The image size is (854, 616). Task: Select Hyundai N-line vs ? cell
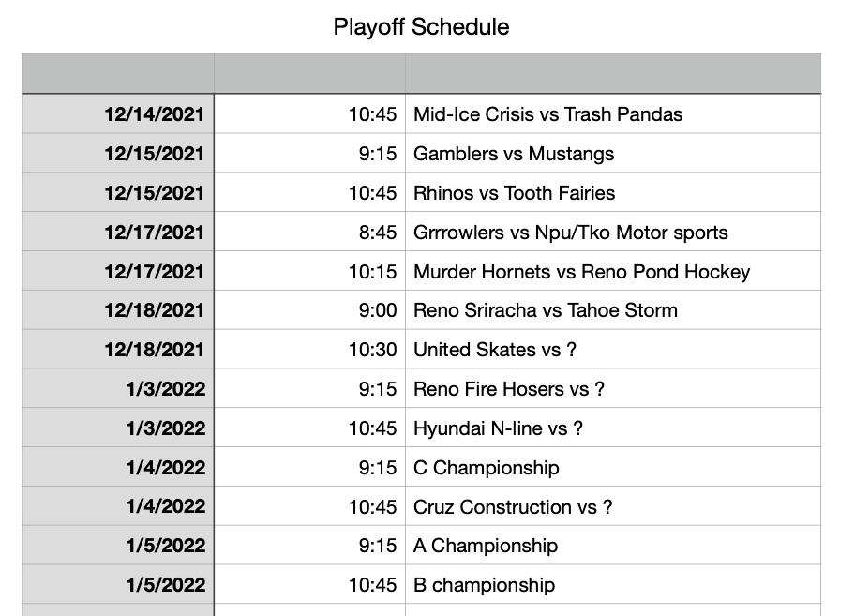498,428
